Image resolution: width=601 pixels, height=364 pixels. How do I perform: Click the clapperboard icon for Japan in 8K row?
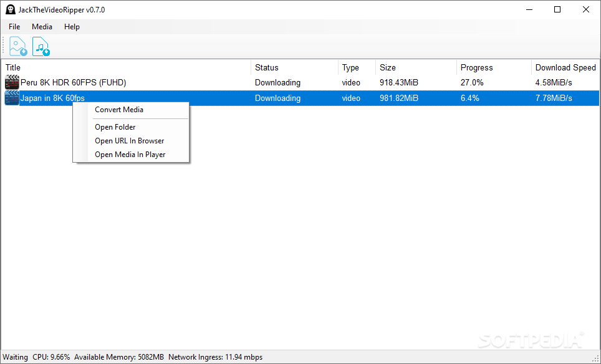pos(12,98)
